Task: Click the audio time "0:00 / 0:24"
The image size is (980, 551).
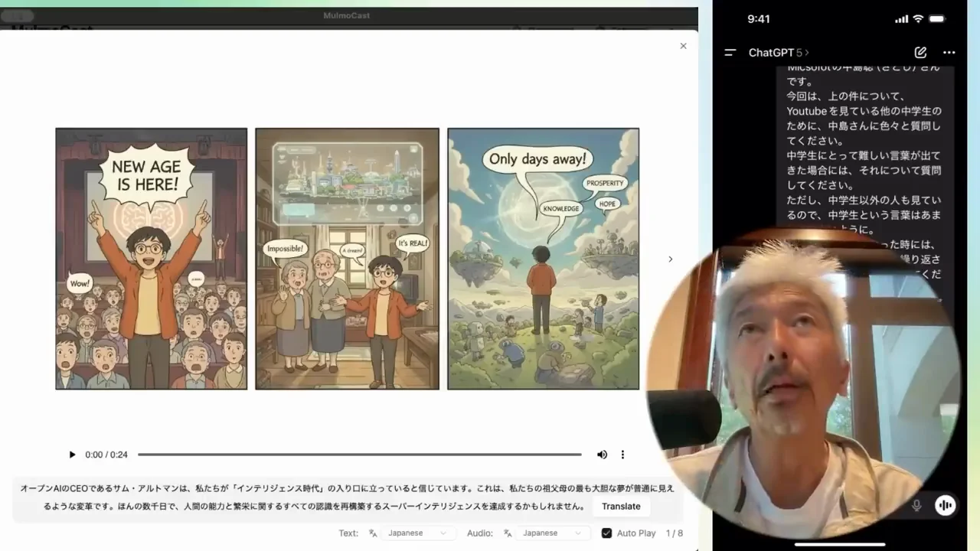Action: tap(106, 455)
